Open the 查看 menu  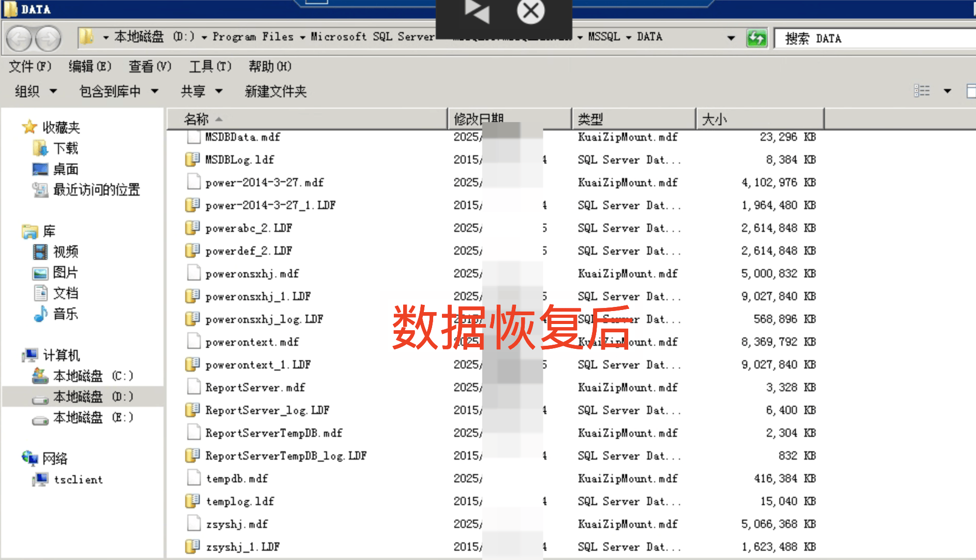[x=149, y=66]
